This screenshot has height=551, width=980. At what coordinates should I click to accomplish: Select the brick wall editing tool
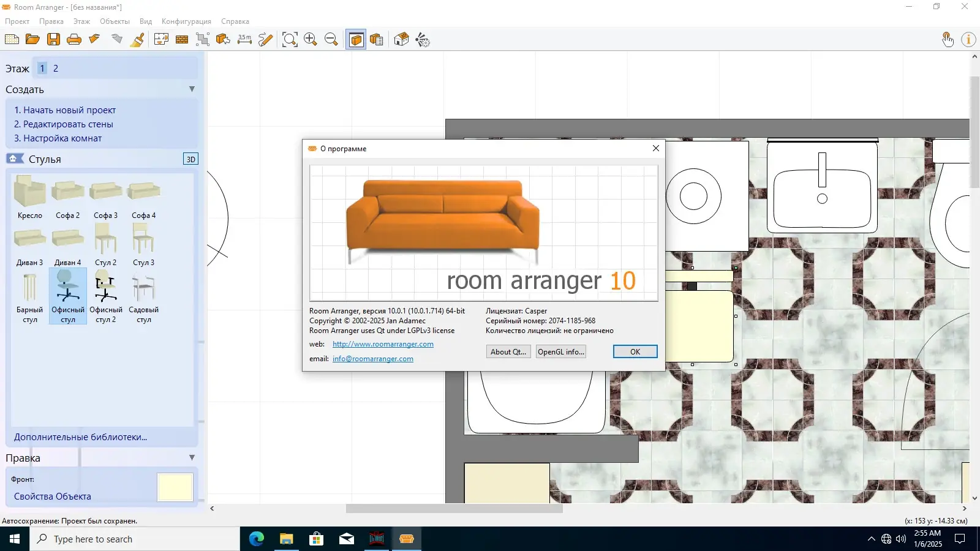[x=182, y=40]
